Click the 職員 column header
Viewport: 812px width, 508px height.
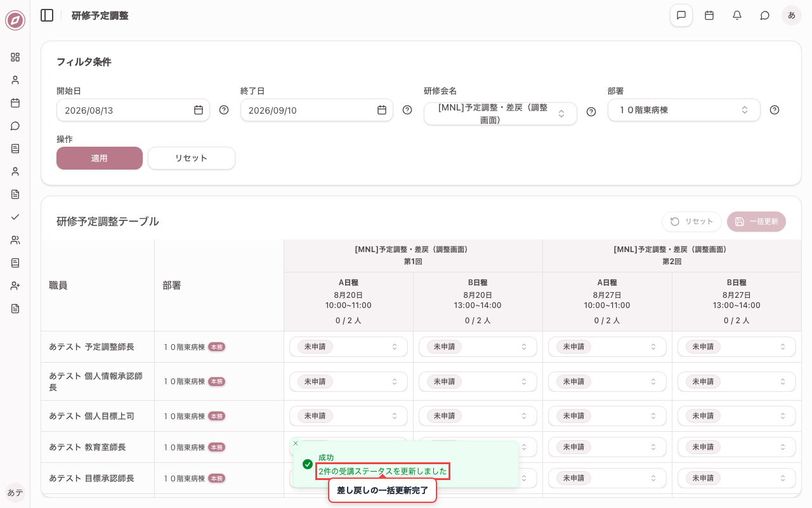point(98,286)
